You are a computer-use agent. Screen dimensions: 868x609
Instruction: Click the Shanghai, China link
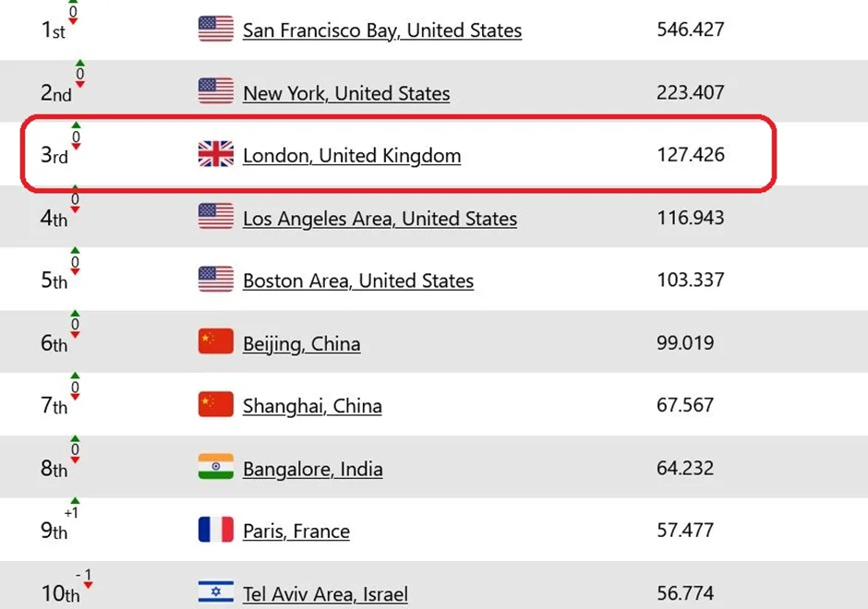(312, 406)
